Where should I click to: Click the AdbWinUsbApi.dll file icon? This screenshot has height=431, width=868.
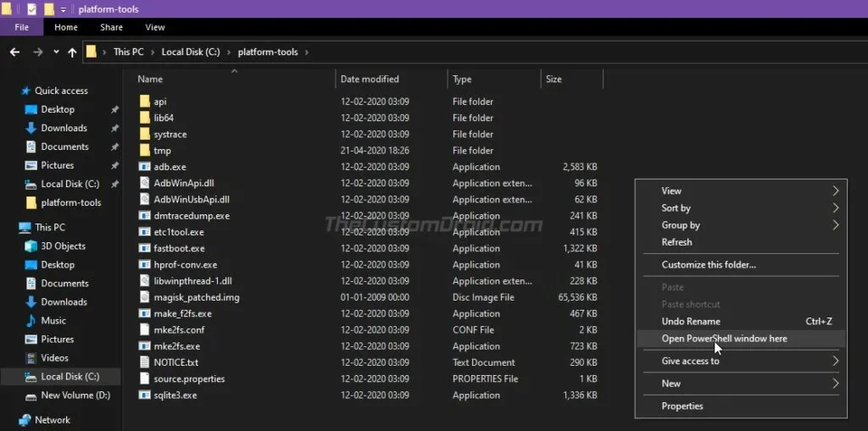pos(144,200)
